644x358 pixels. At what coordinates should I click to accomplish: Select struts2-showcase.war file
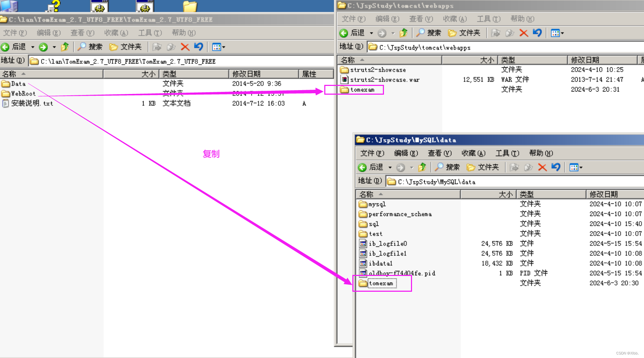380,80
